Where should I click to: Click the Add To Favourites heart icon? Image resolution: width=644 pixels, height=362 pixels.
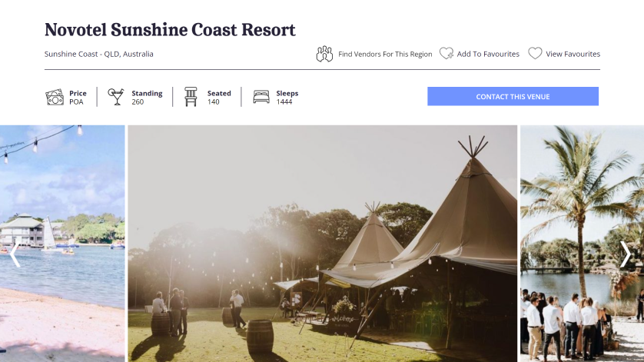point(446,54)
